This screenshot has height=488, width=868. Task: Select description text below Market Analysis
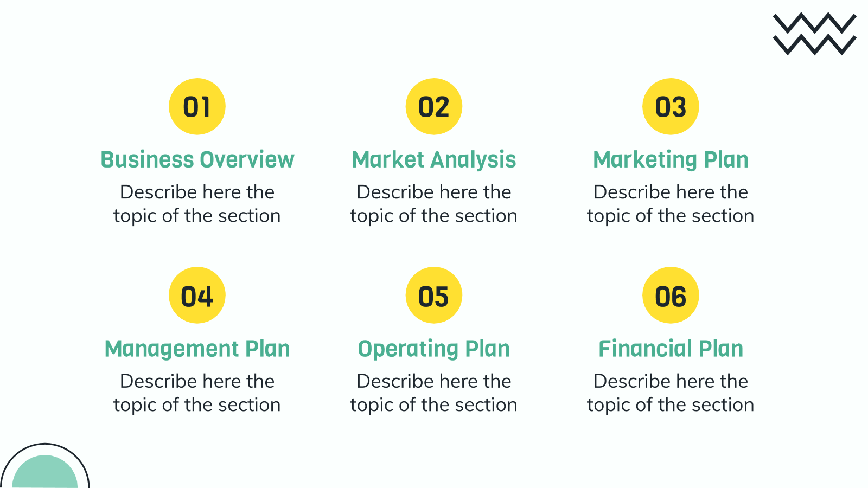(434, 204)
